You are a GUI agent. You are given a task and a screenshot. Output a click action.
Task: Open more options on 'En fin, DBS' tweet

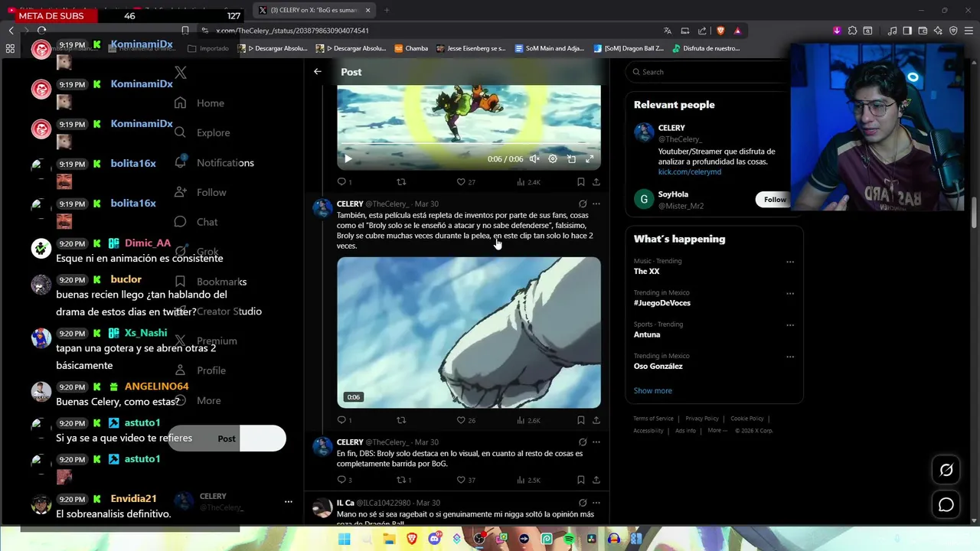pos(596,442)
